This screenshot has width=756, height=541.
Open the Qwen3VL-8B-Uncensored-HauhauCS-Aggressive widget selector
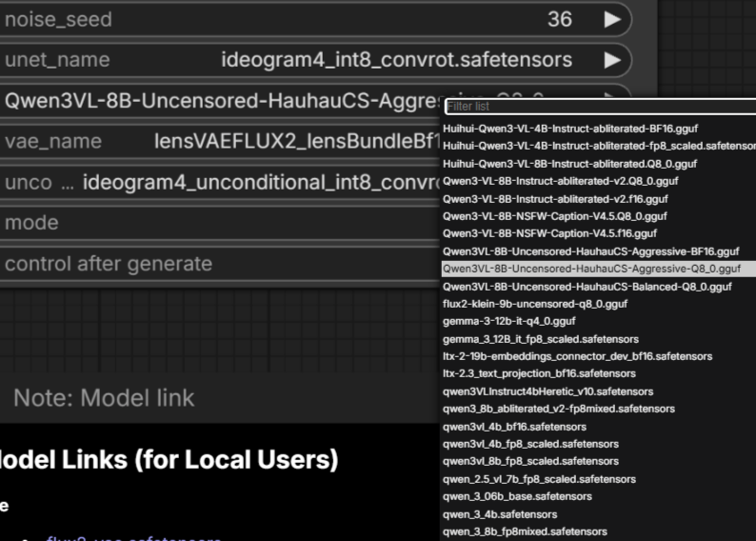point(222,101)
